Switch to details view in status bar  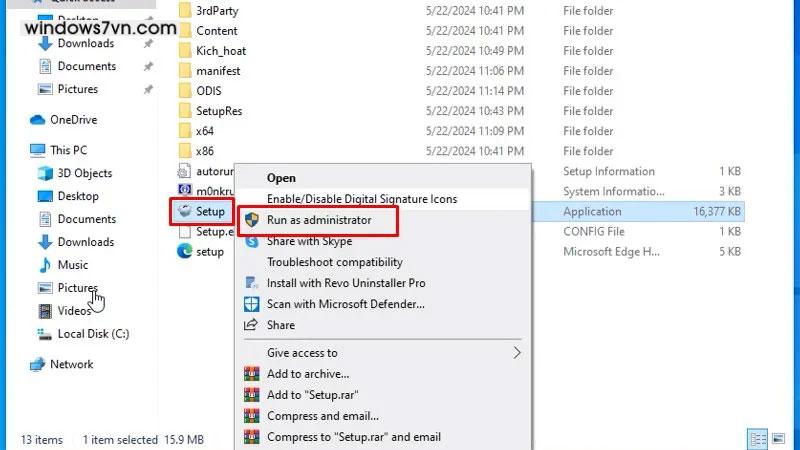pyautogui.click(x=759, y=439)
